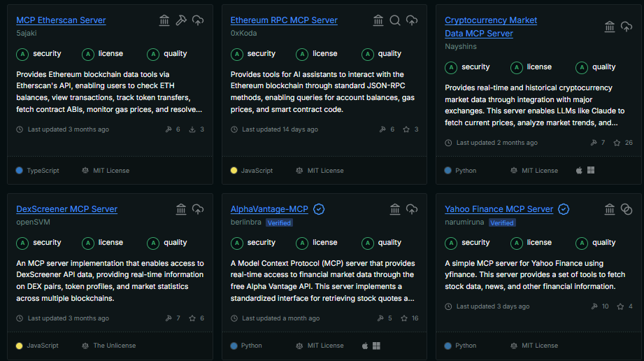
Task: Click the Windows platform icon on AlphaVantage-MCP card
Action: pos(376,346)
